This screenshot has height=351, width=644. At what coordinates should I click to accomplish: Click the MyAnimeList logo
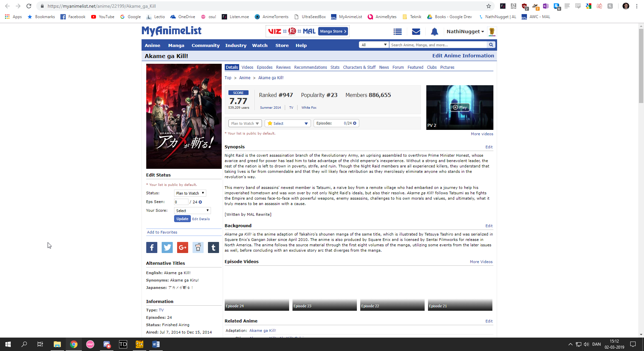coord(171,31)
